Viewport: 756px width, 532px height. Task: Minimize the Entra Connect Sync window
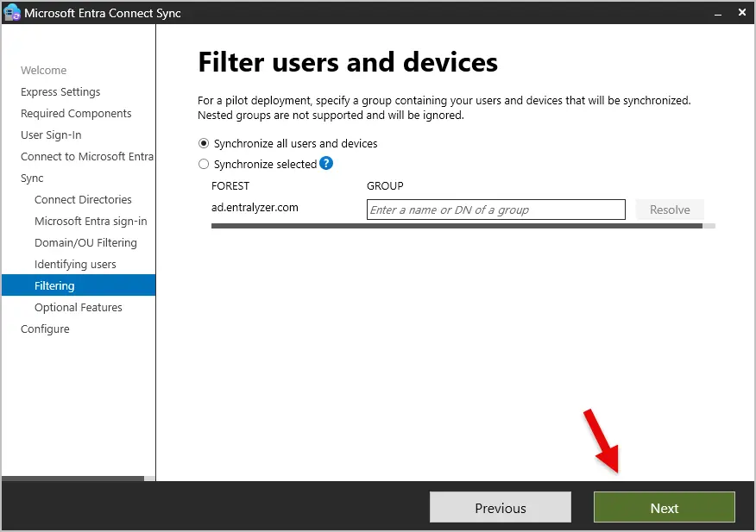click(716, 13)
